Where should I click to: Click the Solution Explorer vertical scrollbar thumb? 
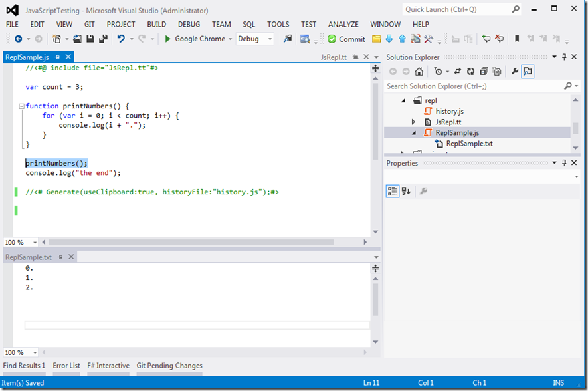575,128
